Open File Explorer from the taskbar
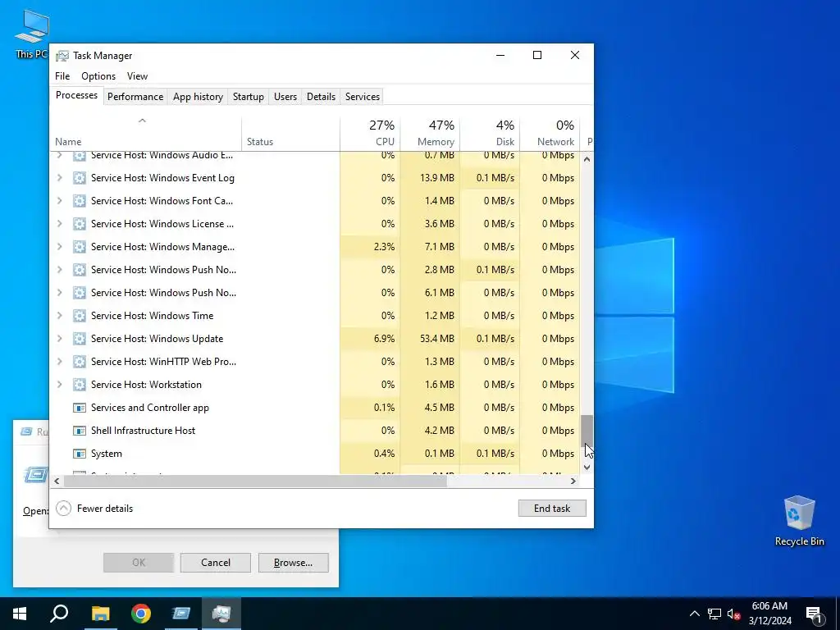 click(100, 614)
